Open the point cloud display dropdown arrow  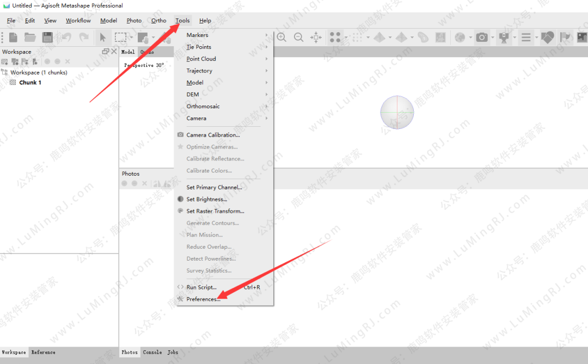pos(368,38)
